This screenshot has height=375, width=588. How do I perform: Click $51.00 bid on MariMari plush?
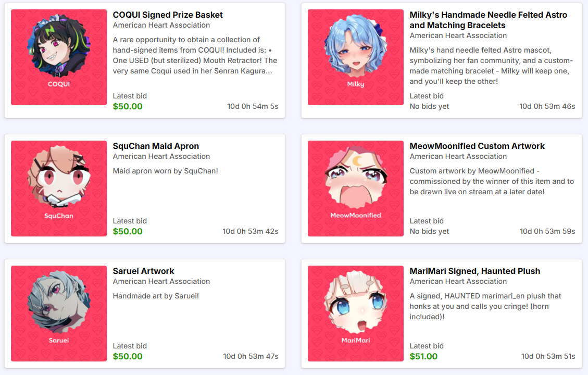tap(423, 356)
